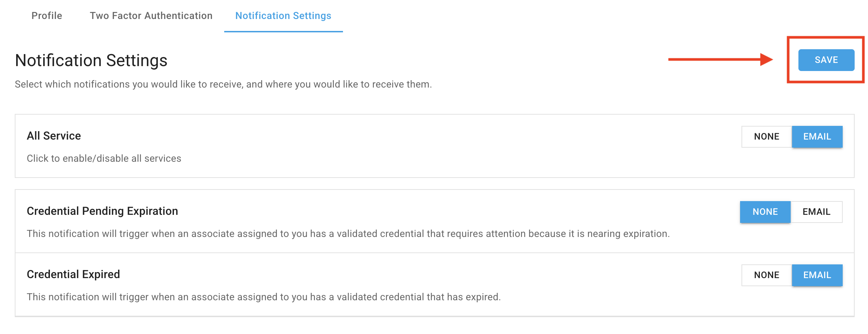868x334 pixels.
Task: Confirm EMAIL selection for Credential Expired
Action: coord(817,275)
